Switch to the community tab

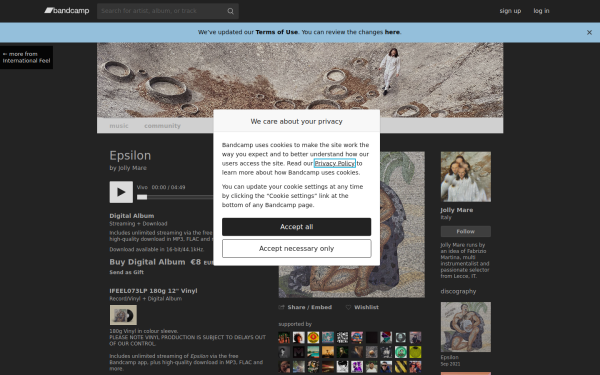(x=162, y=126)
